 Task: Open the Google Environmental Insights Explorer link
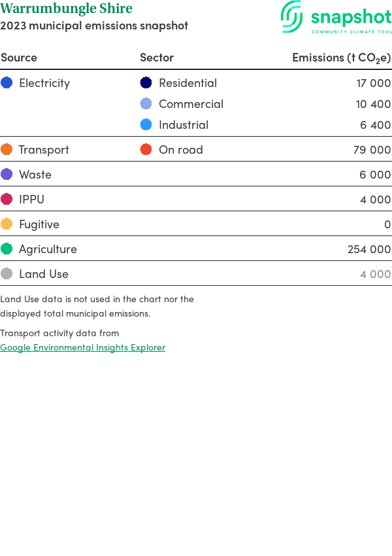[x=83, y=347]
